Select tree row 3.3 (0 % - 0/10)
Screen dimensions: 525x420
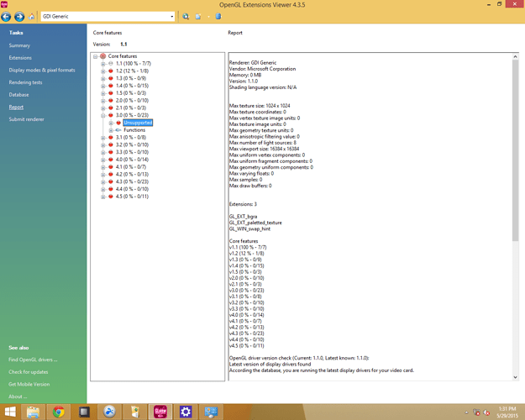pyautogui.click(x=132, y=152)
